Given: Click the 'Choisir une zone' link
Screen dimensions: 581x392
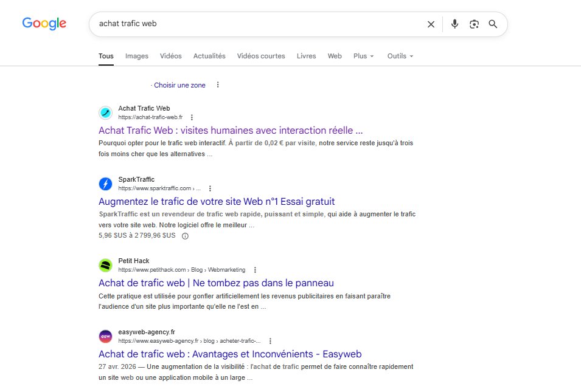Looking at the screenshot, I should [x=179, y=85].
